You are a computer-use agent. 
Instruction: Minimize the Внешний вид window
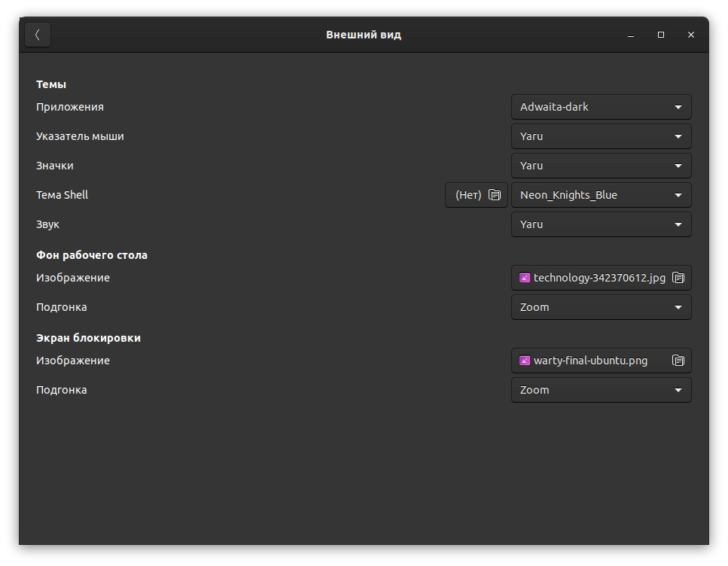(x=631, y=35)
